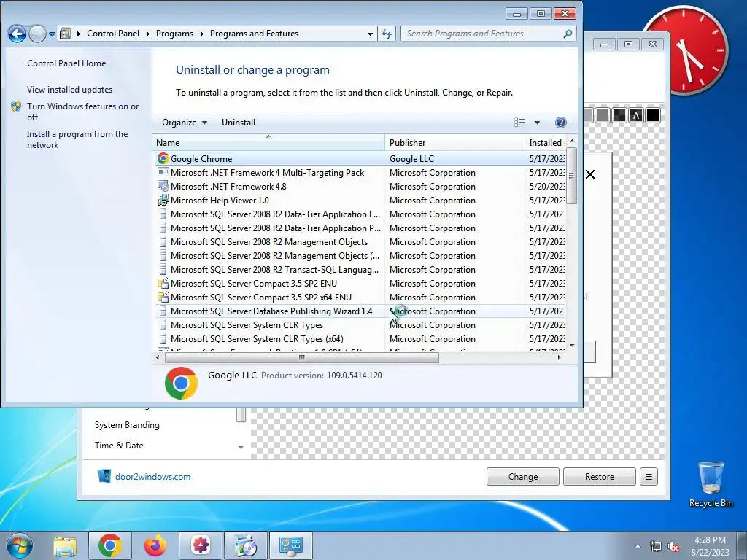The height and width of the screenshot is (560, 747).
Task: Click the X close icon in background dialog
Action: 589,174
